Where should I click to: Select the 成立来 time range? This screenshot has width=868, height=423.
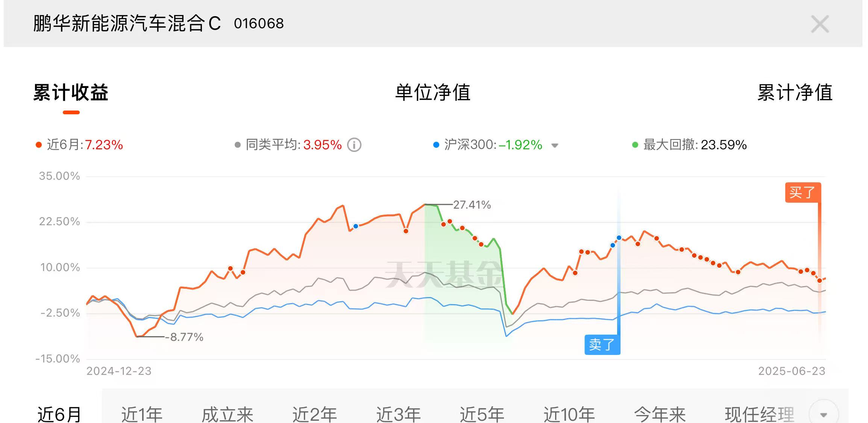tap(228, 414)
